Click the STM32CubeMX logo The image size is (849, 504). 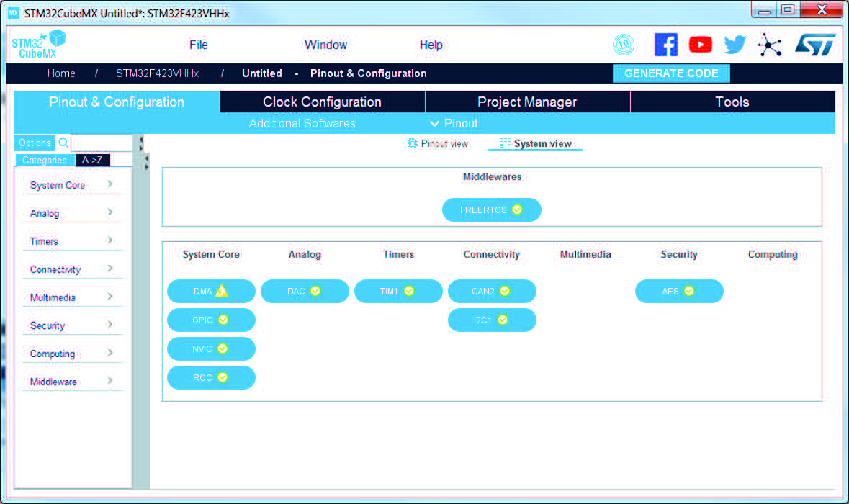click(38, 44)
